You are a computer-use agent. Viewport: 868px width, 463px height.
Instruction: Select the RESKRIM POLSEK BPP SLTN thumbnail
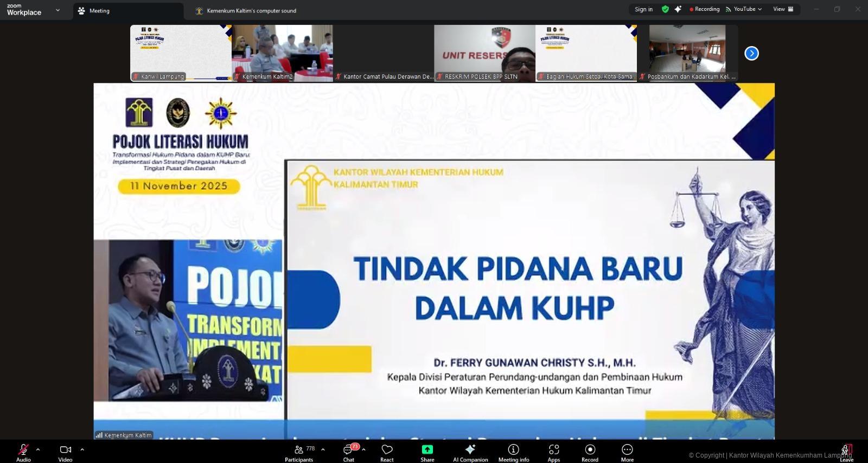pos(484,53)
